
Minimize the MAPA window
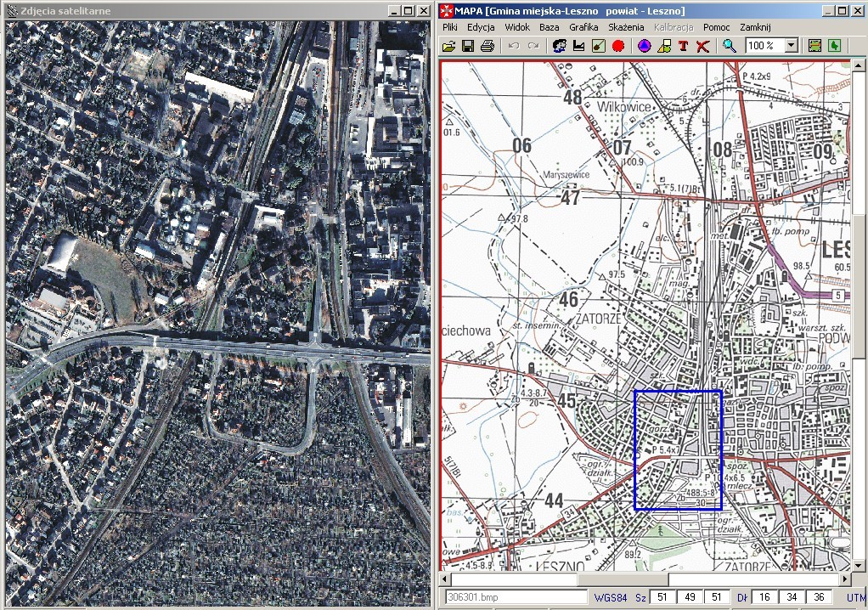point(827,11)
